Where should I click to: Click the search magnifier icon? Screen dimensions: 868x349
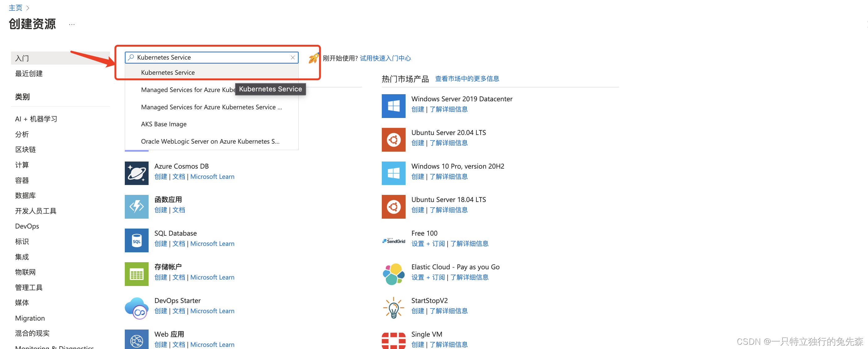(x=131, y=58)
